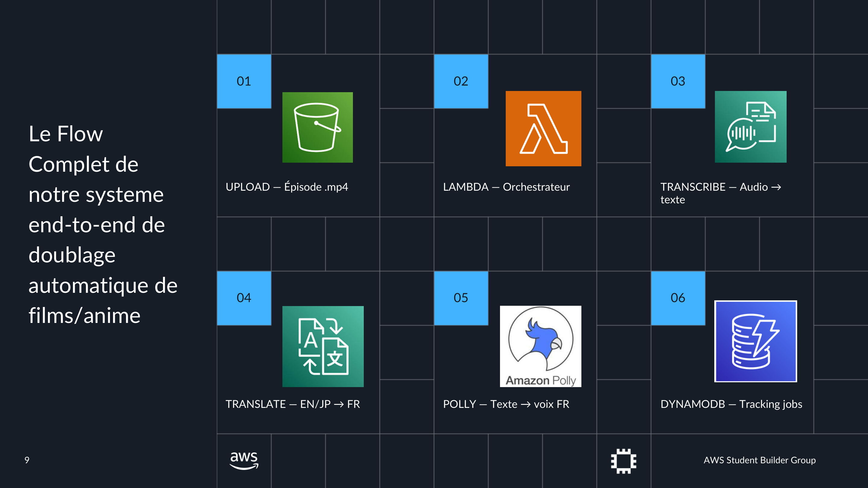Click the 'TRANSCRIBE — Audio → texte' caption

coord(720,193)
